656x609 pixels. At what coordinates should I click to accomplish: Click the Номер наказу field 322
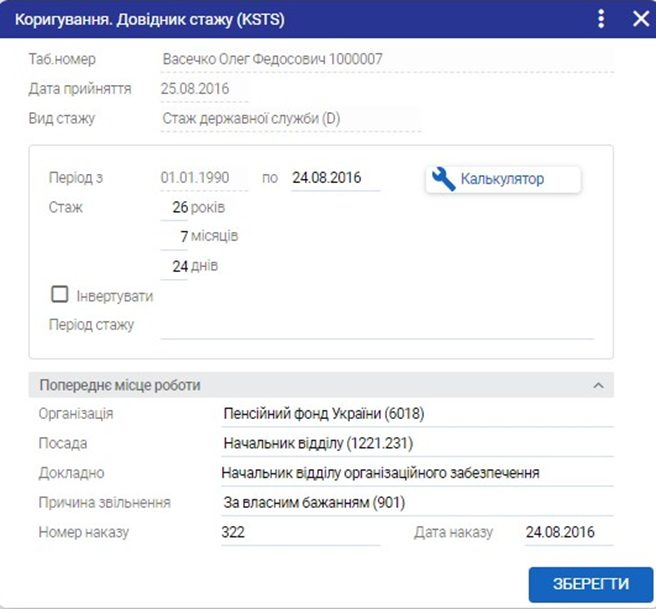coord(300,532)
